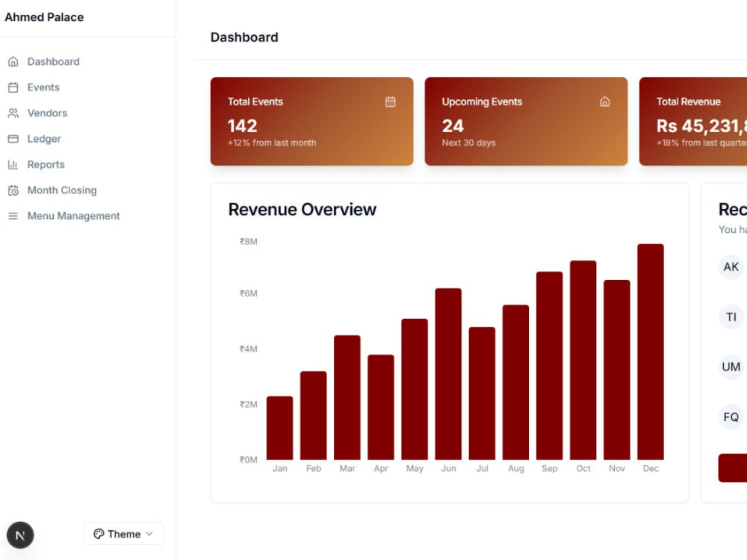The width and height of the screenshot is (747, 560).
Task: Click the '+12% from last month' text
Action: [x=272, y=143]
